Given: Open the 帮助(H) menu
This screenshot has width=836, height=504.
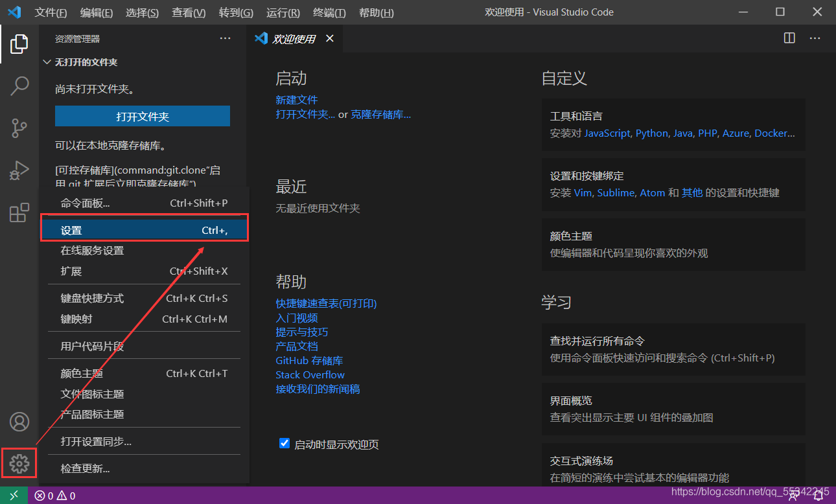Looking at the screenshot, I should (376, 13).
